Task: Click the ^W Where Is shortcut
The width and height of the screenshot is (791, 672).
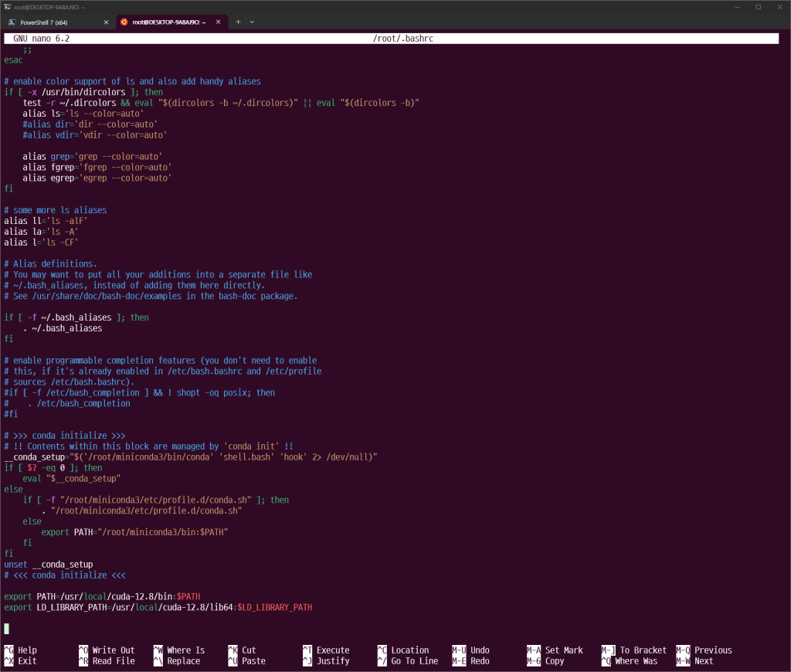Action: pyautogui.click(x=179, y=650)
